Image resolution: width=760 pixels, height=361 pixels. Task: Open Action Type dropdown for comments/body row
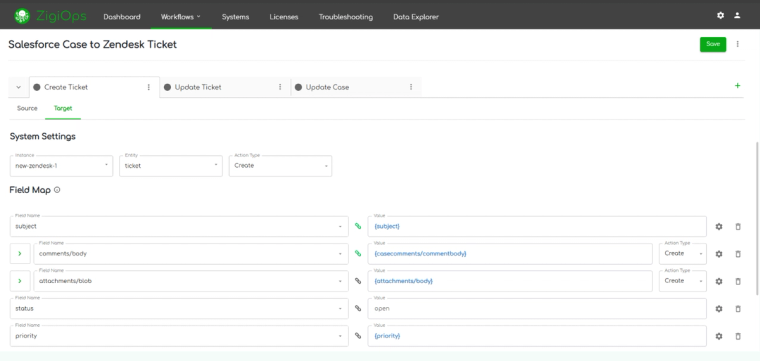coord(682,253)
